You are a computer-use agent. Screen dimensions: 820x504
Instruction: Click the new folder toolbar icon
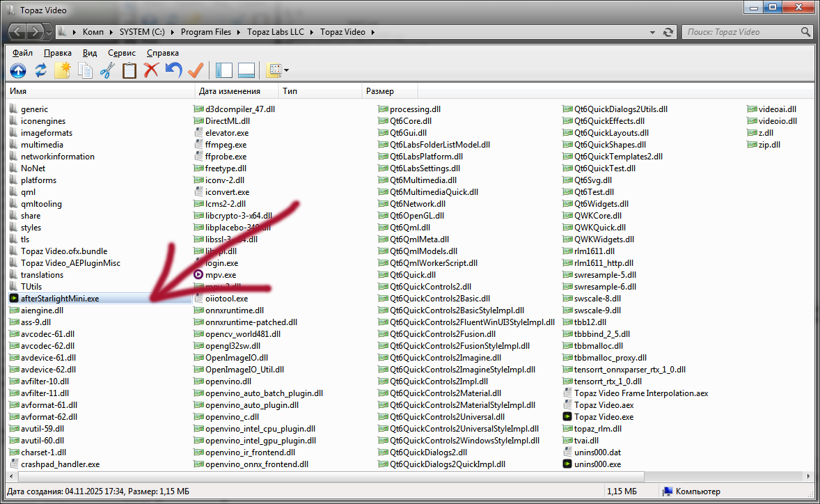[63, 70]
